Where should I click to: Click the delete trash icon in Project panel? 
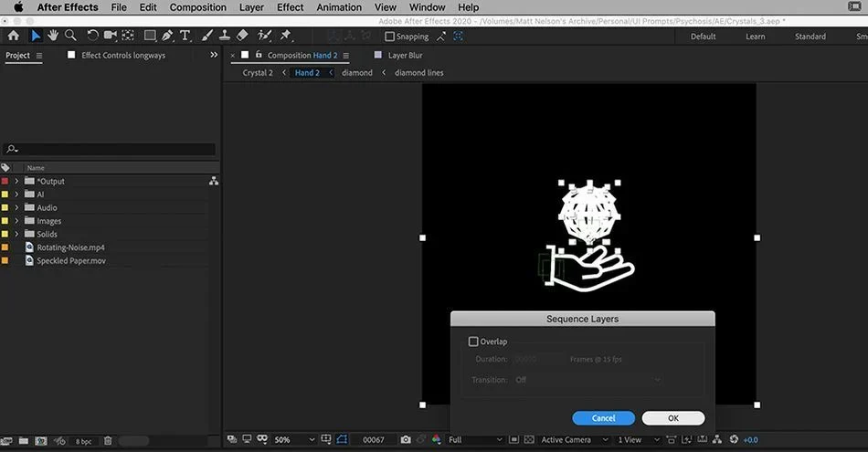(108, 441)
